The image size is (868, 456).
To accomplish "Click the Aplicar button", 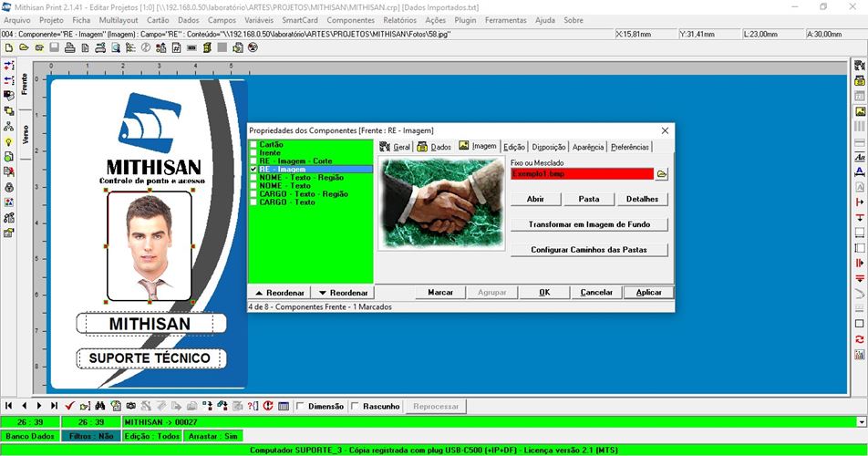I will (x=649, y=292).
